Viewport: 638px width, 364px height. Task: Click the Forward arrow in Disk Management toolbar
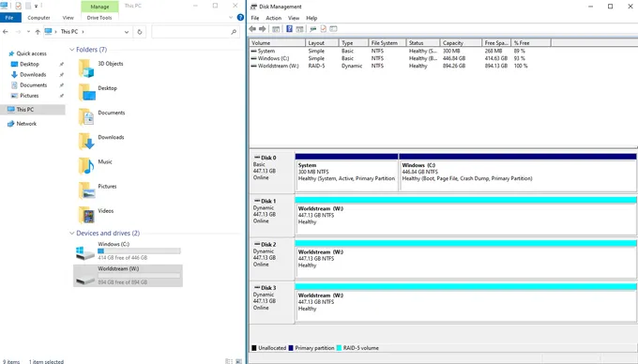click(263, 29)
